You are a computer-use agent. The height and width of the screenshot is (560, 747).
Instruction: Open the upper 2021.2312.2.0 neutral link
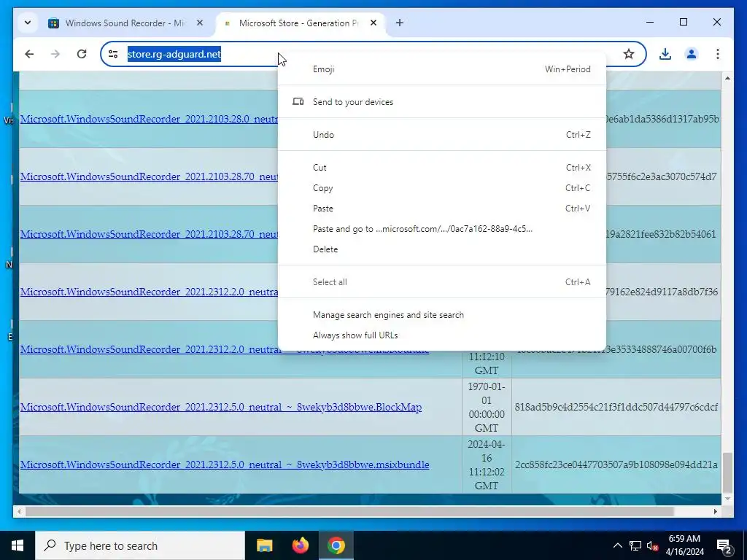[x=149, y=292]
